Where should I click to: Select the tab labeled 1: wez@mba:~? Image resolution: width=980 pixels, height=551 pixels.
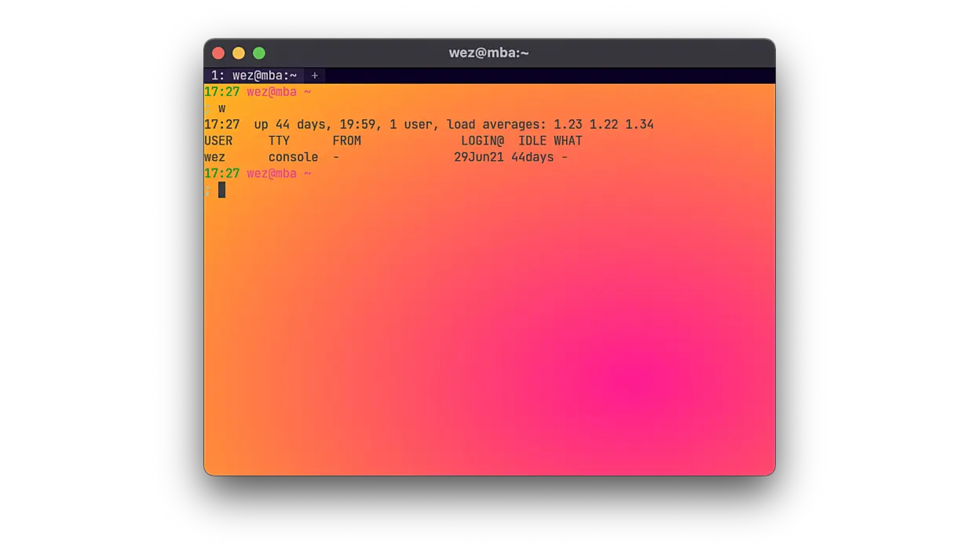coord(253,75)
